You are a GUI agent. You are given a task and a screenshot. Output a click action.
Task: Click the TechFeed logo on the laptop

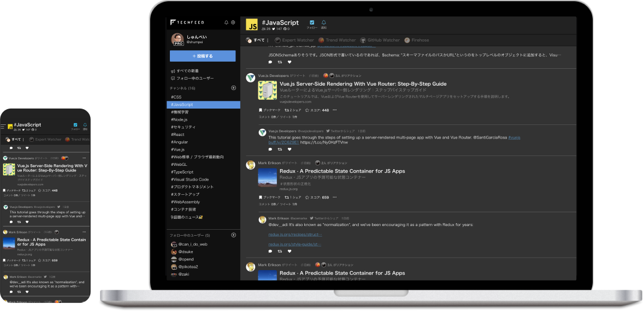tap(187, 22)
